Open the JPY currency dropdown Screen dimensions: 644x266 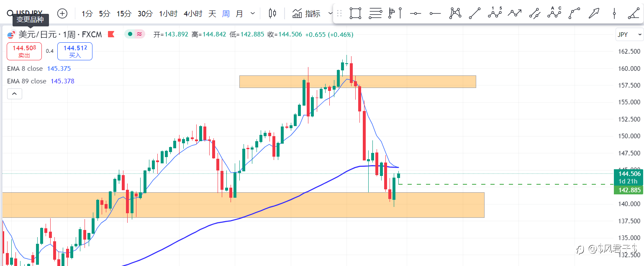click(x=629, y=34)
